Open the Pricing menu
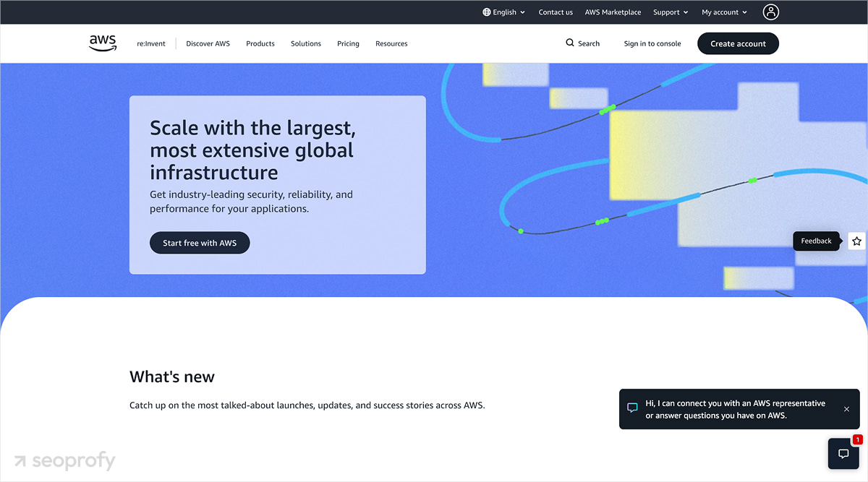The height and width of the screenshot is (482, 868). pos(348,43)
